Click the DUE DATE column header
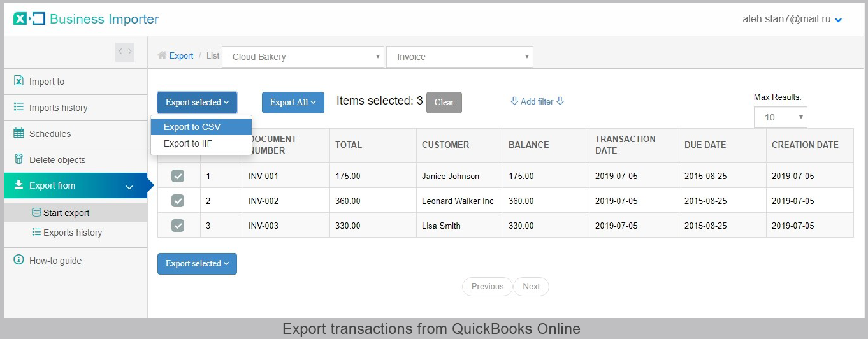Viewport: 868px width, 339px height. [723, 145]
